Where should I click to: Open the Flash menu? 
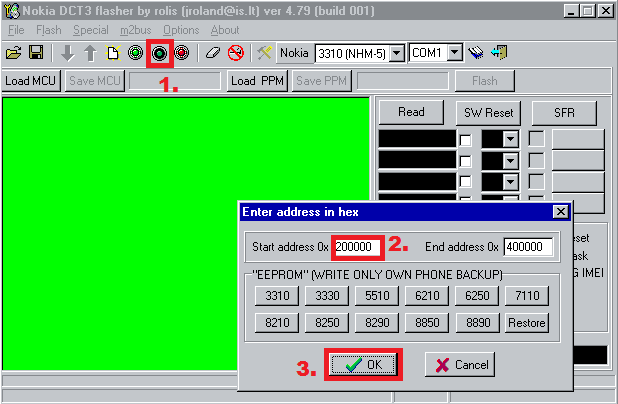pos(49,30)
